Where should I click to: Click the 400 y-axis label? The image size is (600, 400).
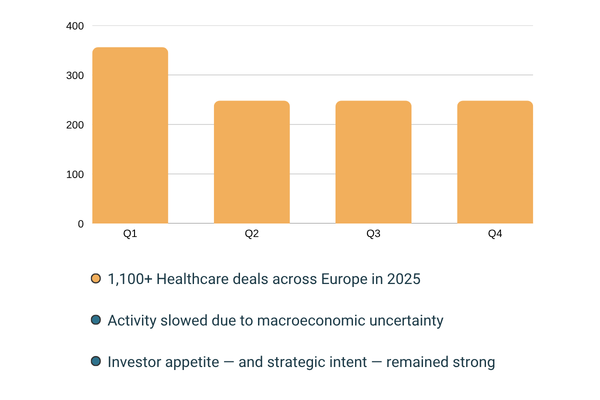(75, 26)
